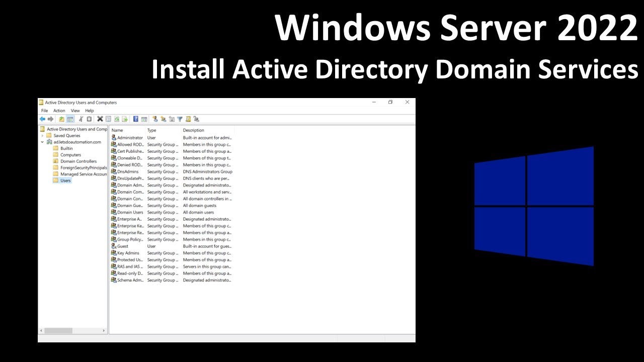This screenshot has width=644, height=362.
Task: Open the File menu
Action: tap(44, 111)
